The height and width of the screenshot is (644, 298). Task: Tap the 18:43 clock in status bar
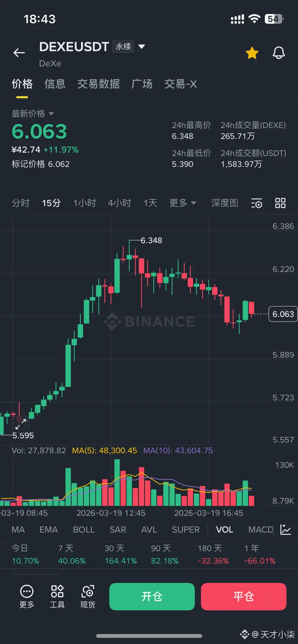click(40, 19)
